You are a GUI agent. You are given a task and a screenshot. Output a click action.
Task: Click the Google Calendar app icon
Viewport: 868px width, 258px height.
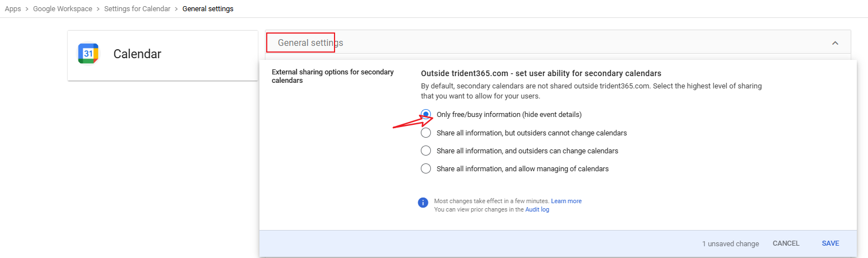(88, 54)
